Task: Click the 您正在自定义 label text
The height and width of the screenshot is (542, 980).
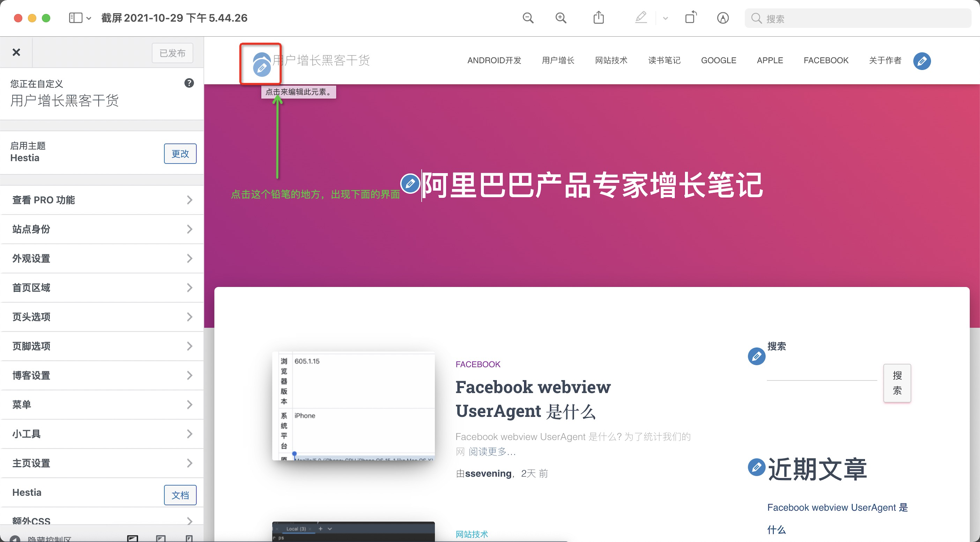Action: pos(37,84)
